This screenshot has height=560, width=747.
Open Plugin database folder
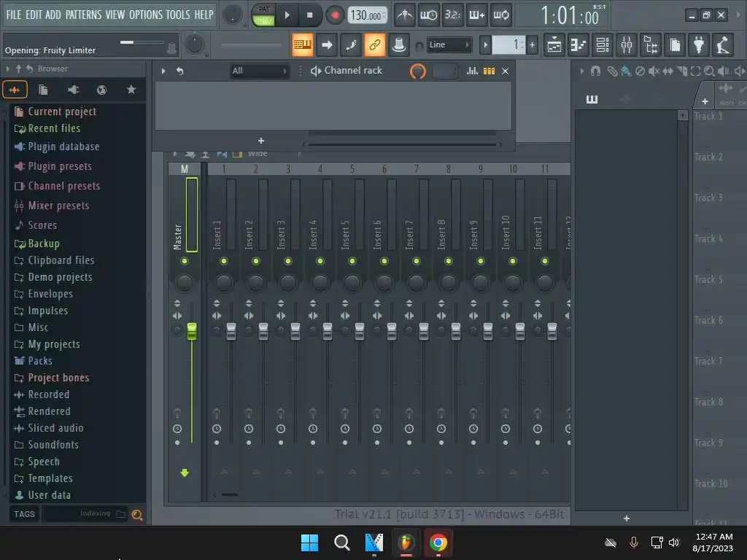click(x=58, y=147)
